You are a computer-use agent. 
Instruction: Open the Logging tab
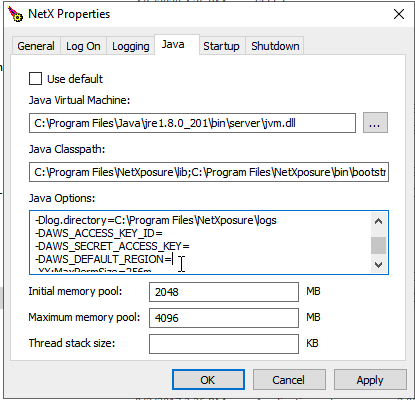point(131,46)
